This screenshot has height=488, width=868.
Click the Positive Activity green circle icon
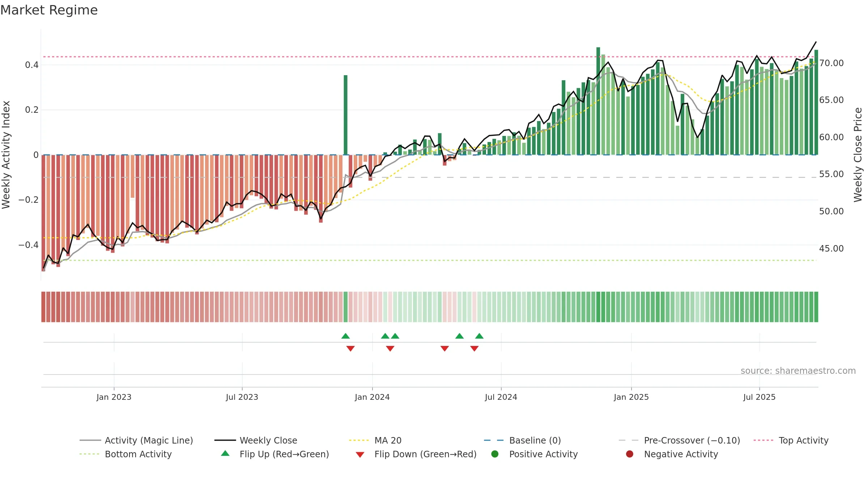[x=495, y=454]
